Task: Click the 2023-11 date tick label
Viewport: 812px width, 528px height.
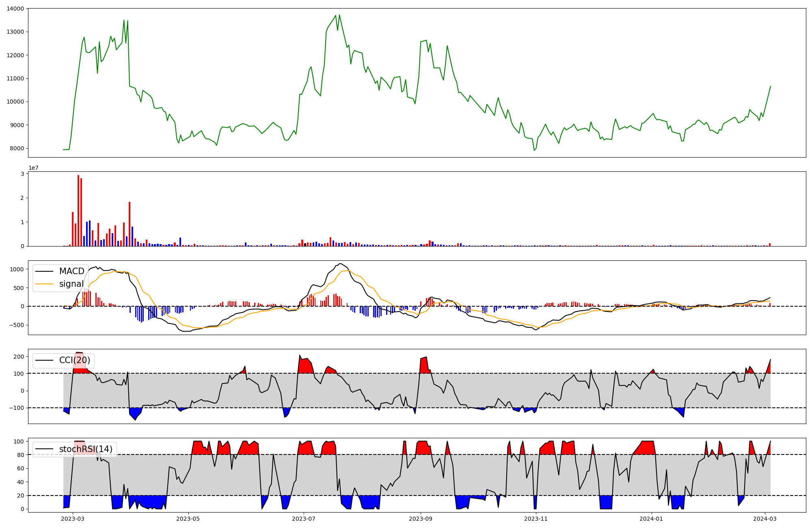Action: tap(536, 519)
